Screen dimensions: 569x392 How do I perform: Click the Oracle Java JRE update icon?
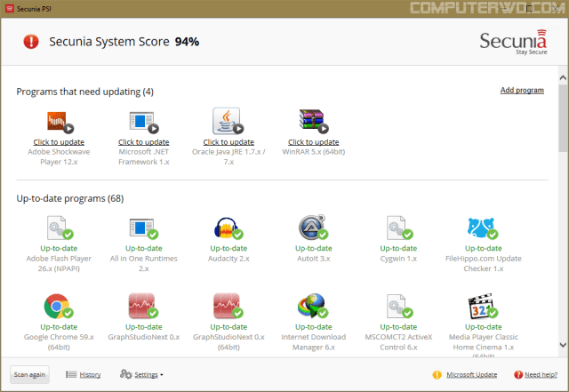(x=228, y=121)
